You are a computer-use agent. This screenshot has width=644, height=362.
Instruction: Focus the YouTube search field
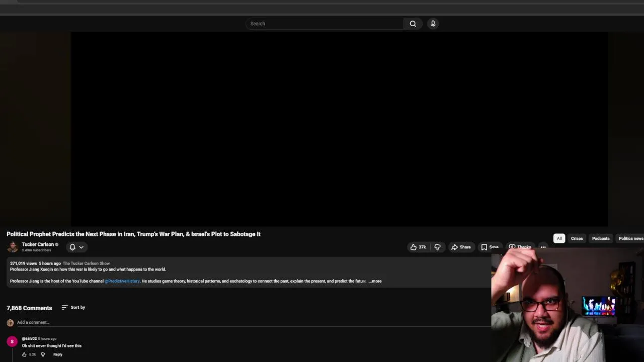tap(325, 24)
